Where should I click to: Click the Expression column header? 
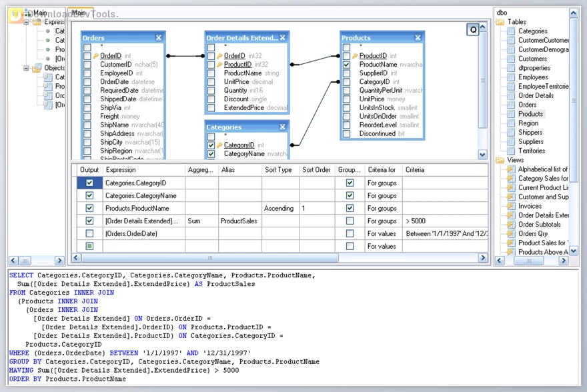pyautogui.click(x=144, y=170)
